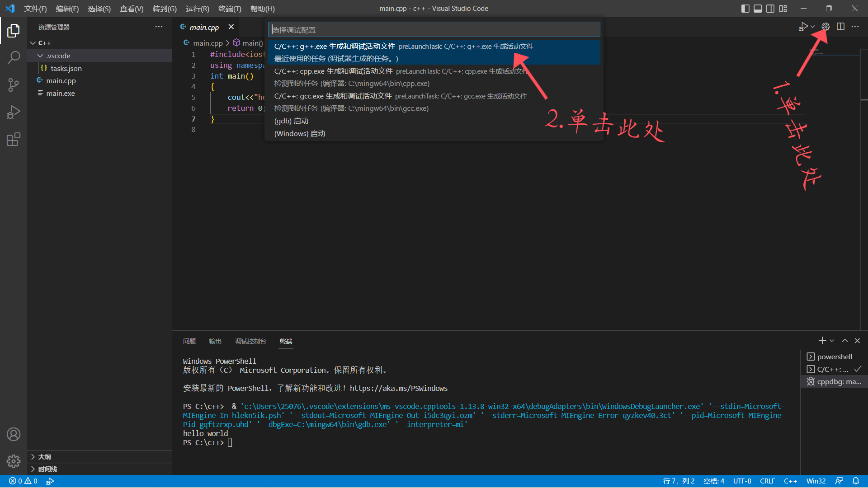Expand the launch profile dropdown next to run button
This screenshot has width=868, height=488.
click(811, 26)
